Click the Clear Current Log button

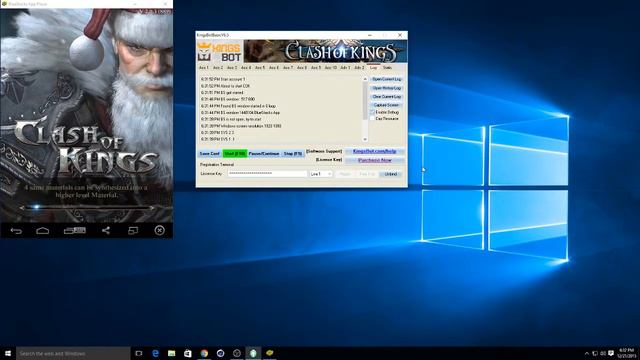click(387, 96)
